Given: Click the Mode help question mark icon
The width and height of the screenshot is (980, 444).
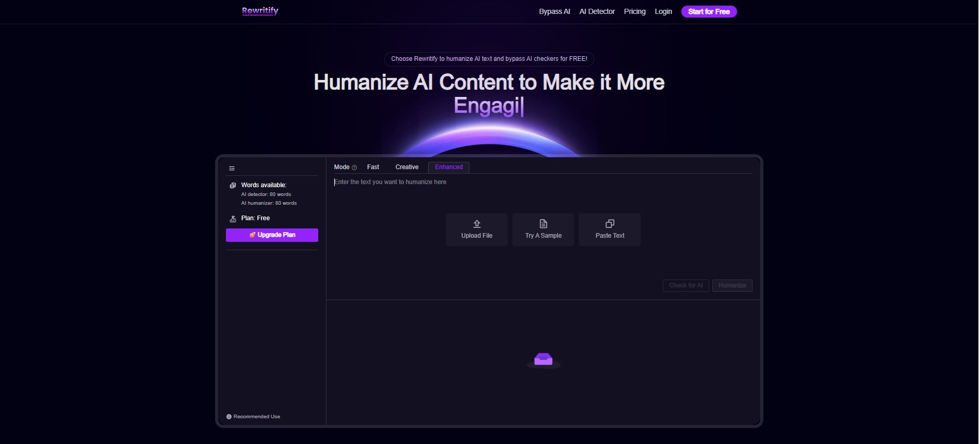Looking at the screenshot, I should click(354, 168).
